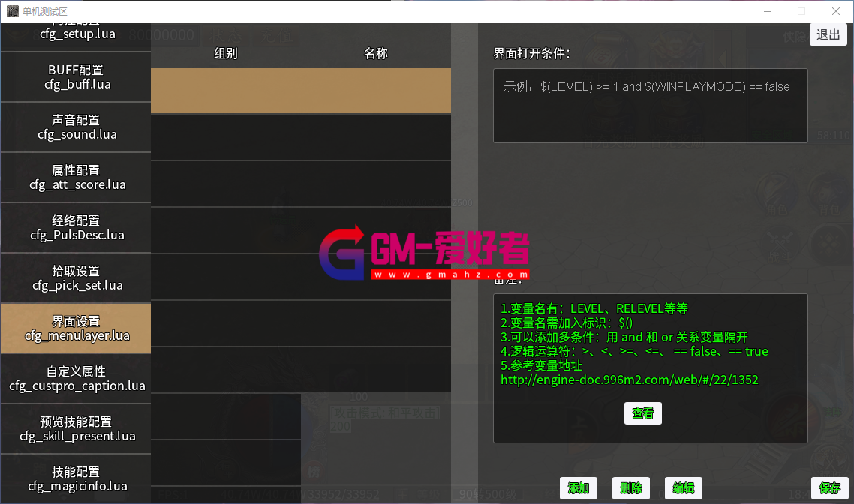Open 经络配置 cfg_PulsDesc.lua in the sidebar
This screenshot has height=504, width=854.
[76, 227]
